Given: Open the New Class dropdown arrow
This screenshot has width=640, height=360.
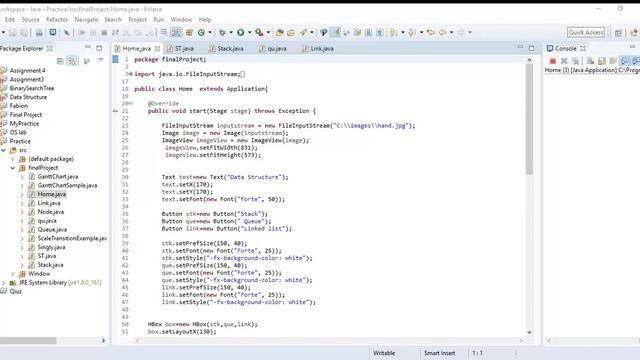Looking at the screenshot, I should [x=210, y=32].
